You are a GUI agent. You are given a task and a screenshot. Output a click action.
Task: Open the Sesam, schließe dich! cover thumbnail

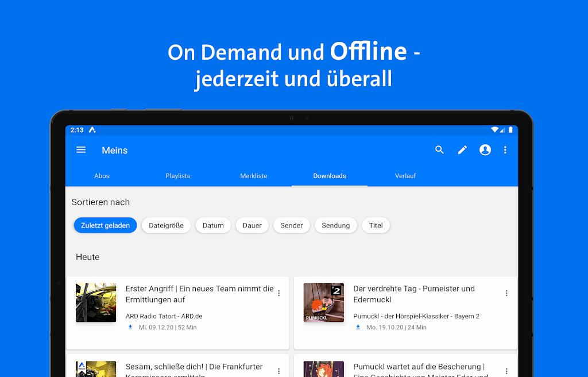(96, 369)
